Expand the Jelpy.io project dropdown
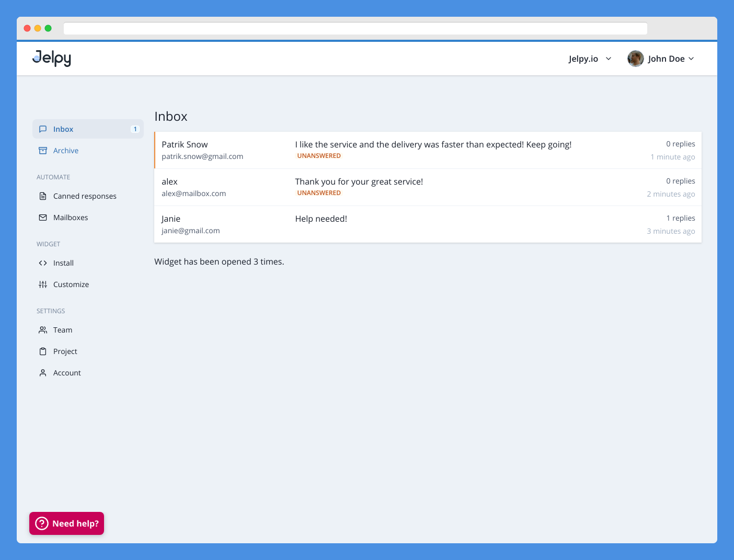Screen dimensions: 734x560 coord(590,59)
